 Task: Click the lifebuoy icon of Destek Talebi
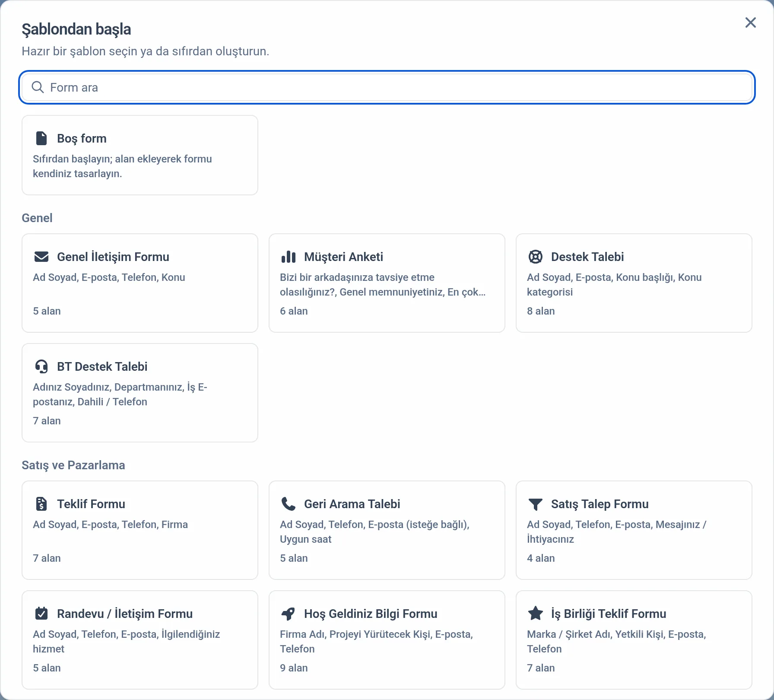535,257
